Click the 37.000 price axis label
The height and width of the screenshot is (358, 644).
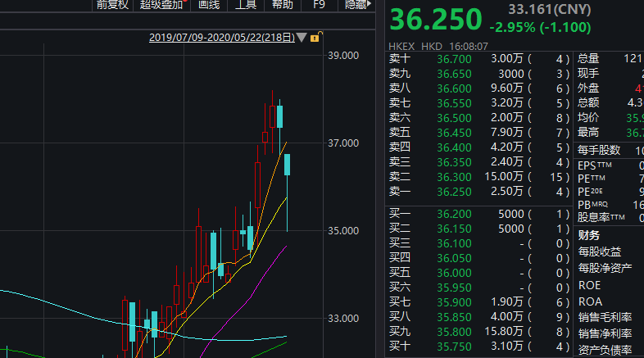(343, 143)
